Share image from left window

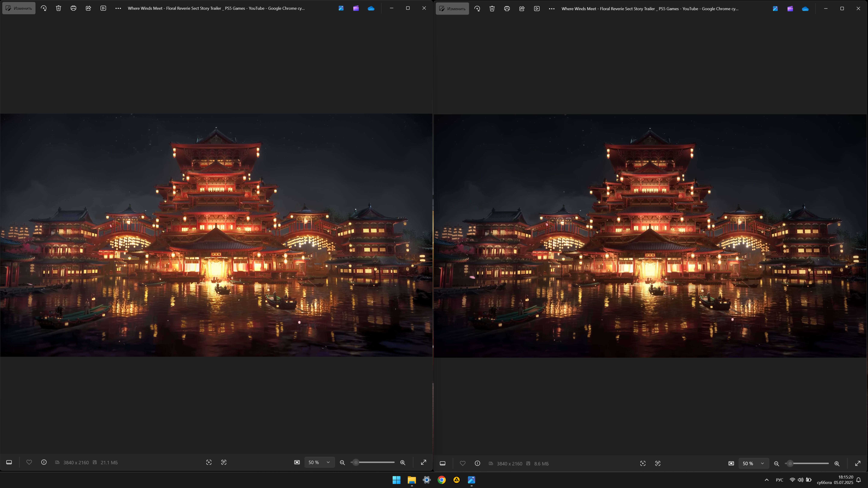pyautogui.click(x=88, y=8)
